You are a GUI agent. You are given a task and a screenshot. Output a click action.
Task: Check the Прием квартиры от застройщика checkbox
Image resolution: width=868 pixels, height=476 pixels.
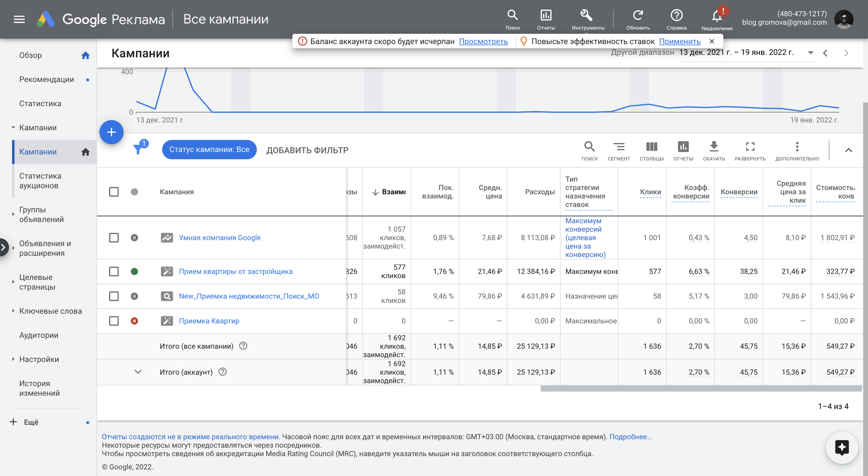[114, 271]
